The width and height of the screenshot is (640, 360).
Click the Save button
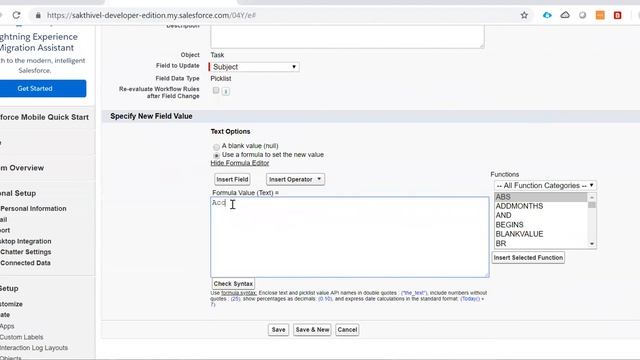click(278, 330)
